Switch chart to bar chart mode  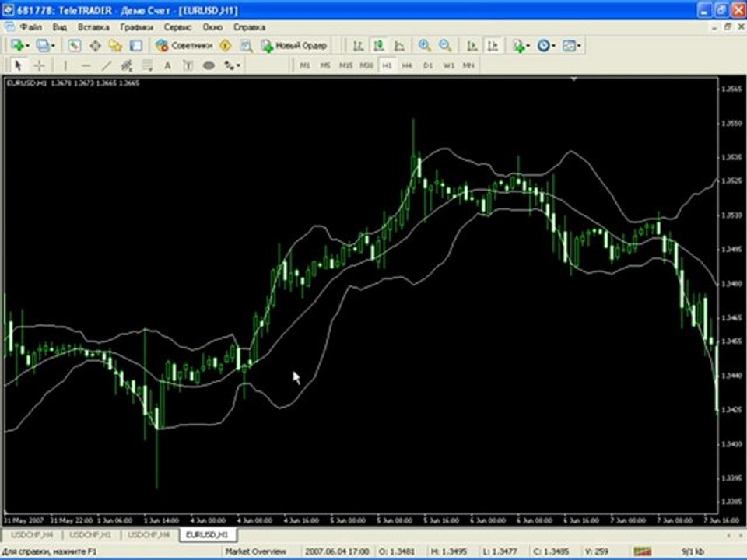click(x=358, y=46)
